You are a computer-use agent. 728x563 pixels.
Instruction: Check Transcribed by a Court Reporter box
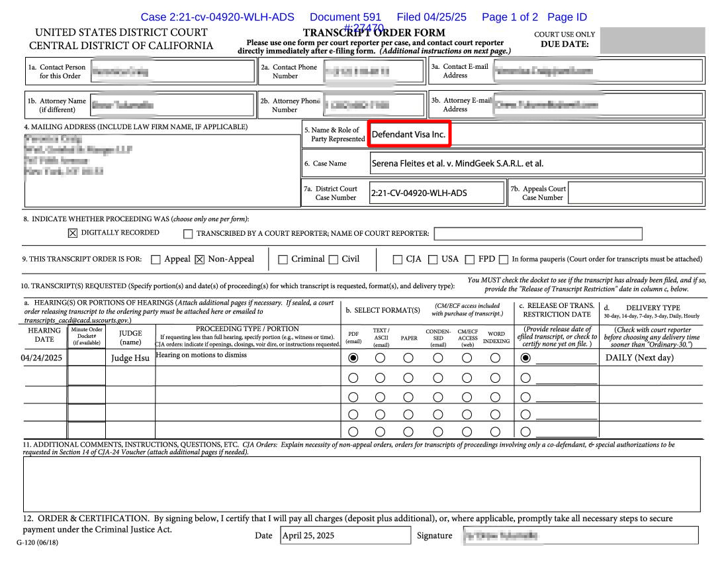pyautogui.click(x=188, y=234)
